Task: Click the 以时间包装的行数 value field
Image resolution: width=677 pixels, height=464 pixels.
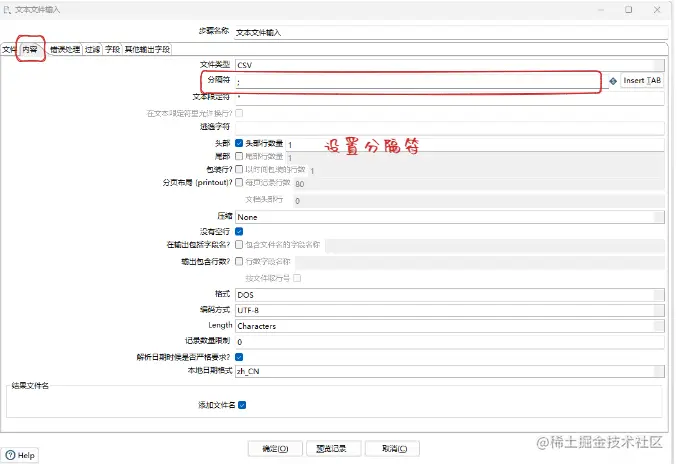Action: coord(486,171)
